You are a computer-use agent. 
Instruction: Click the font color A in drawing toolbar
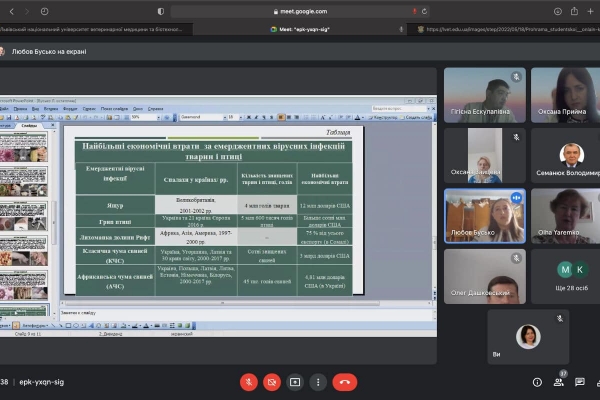click(x=145, y=326)
